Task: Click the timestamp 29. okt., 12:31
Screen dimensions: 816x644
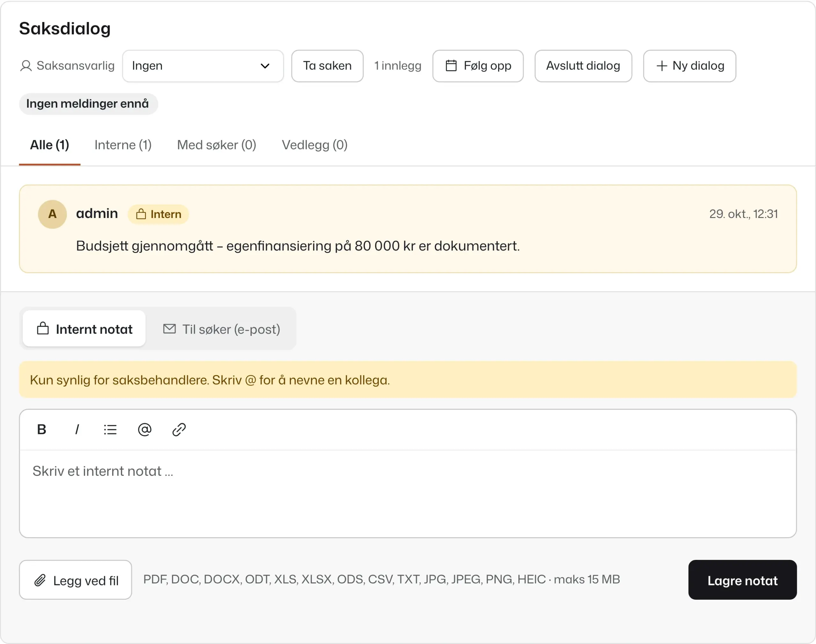Action: click(743, 214)
